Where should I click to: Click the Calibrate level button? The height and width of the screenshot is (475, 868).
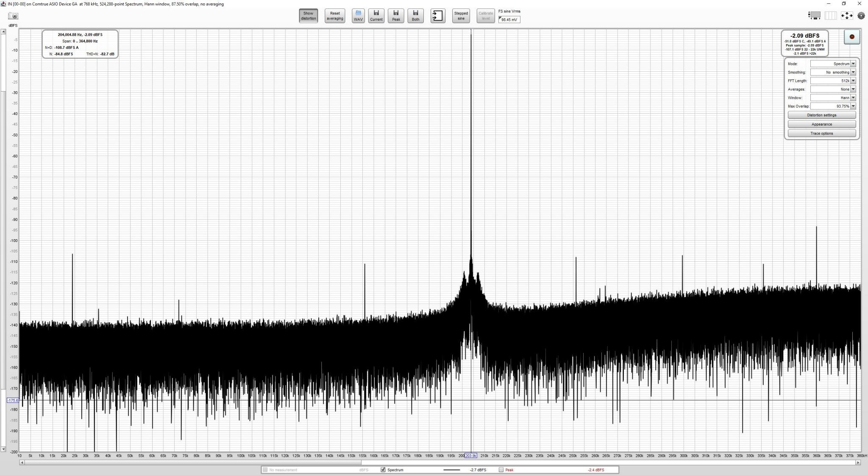(486, 16)
